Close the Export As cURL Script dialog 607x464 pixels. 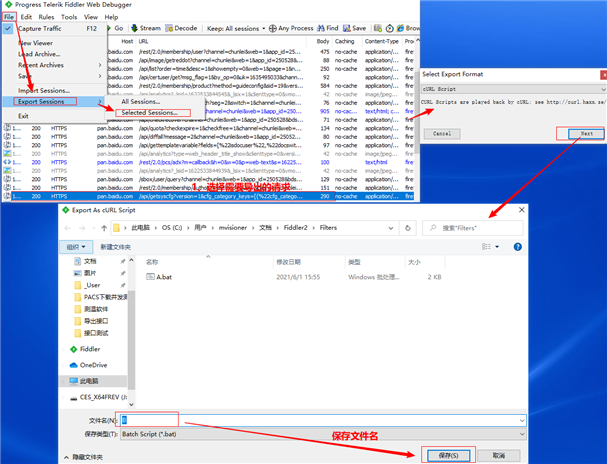521,210
